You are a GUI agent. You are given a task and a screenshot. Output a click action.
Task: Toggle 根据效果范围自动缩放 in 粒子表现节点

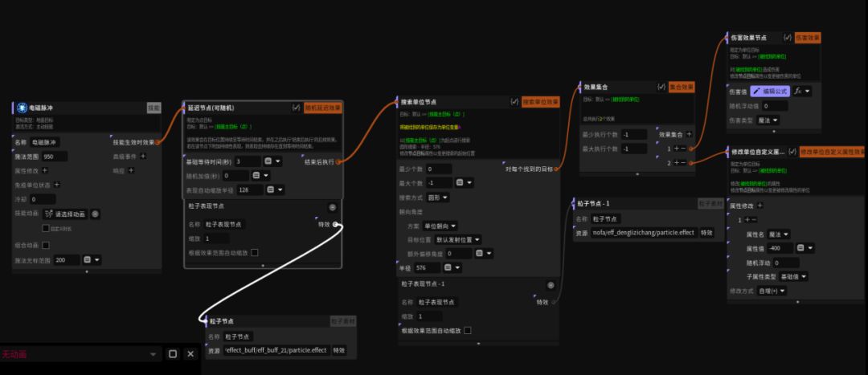(254, 252)
